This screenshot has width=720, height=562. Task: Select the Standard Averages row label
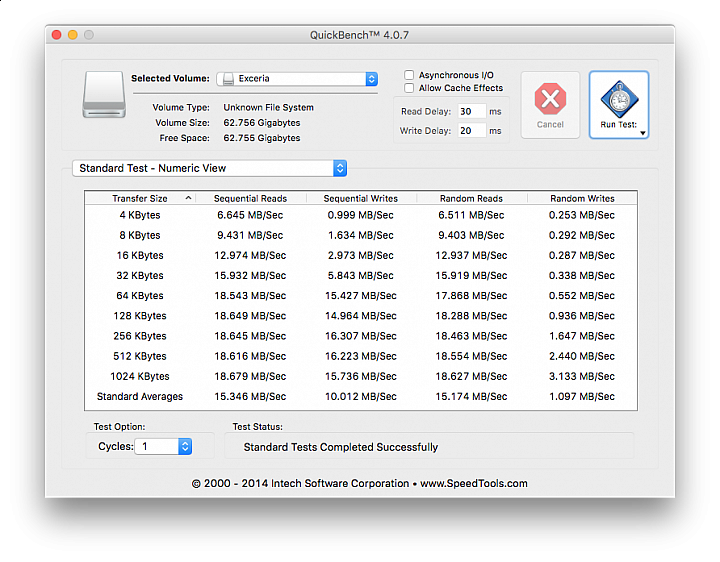140,397
